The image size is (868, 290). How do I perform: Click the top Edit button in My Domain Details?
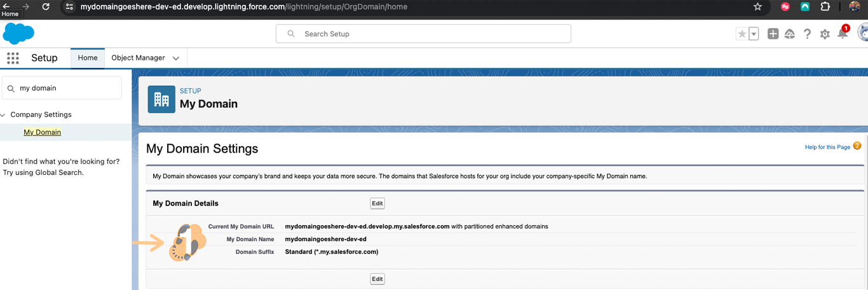(x=377, y=204)
